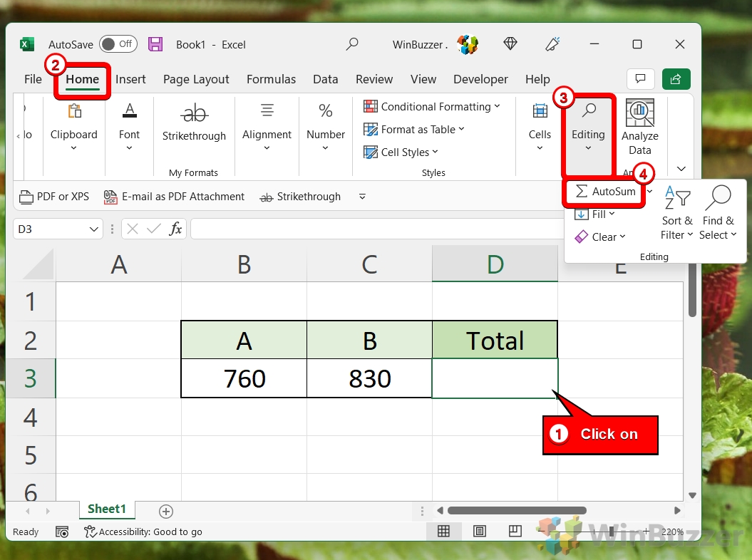Switch to Page Layout view in status bar

point(479,532)
